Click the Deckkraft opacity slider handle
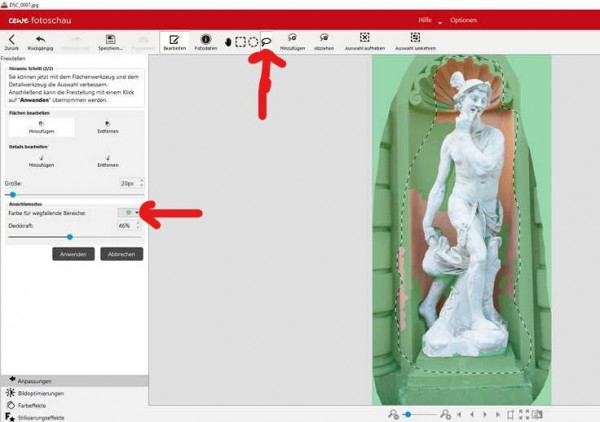The height and width of the screenshot is (422, 600). pyautogui.click(x=70, y=237)
